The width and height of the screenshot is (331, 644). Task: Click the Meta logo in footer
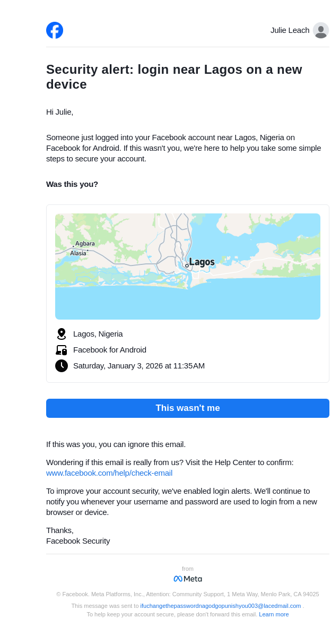click(x=188, y=579)
